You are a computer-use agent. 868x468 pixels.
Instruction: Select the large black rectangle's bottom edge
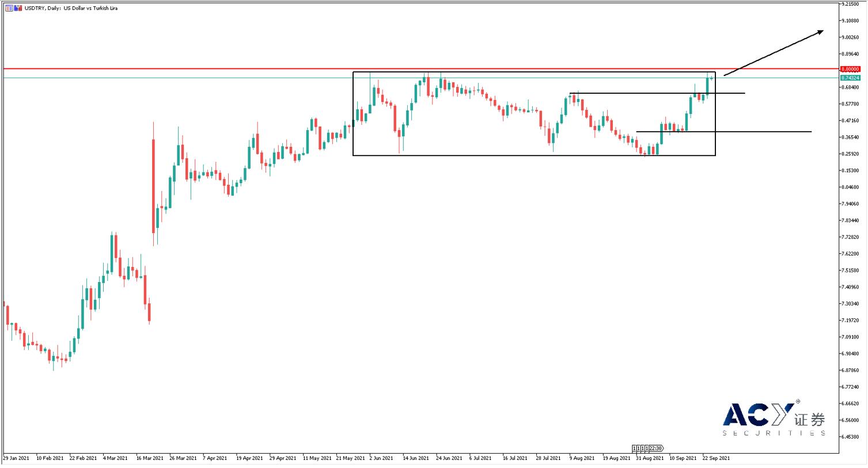tap(518, 155)
